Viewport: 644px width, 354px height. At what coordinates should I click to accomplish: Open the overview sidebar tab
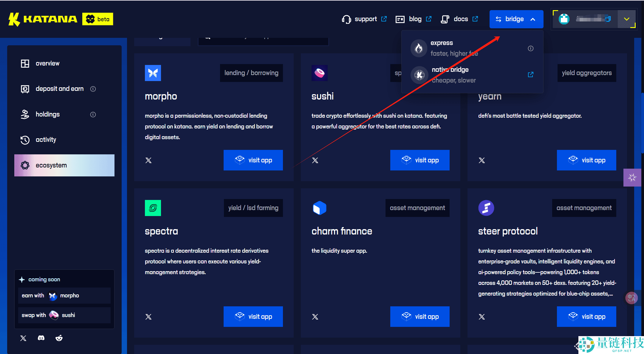47,63
